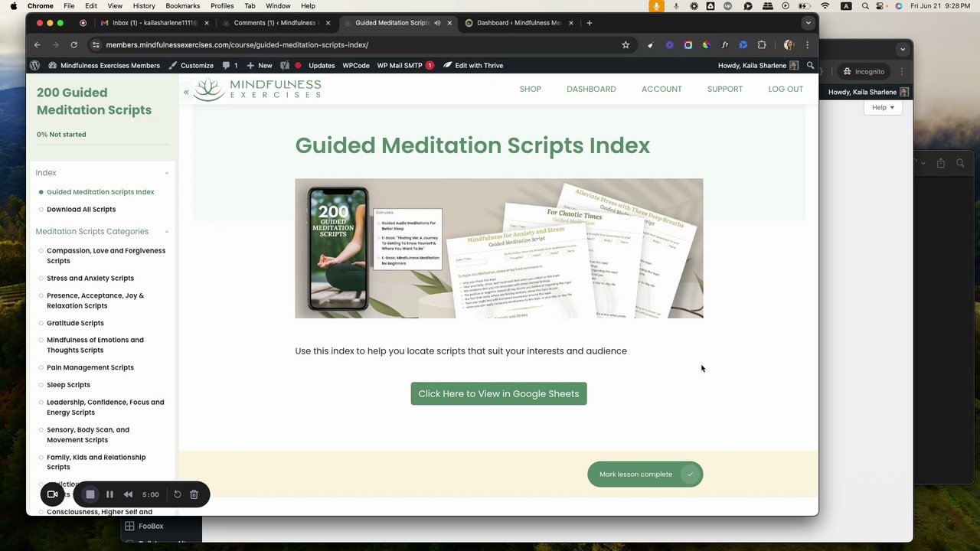Click the recorder camera icon

[x=53, y=494]
